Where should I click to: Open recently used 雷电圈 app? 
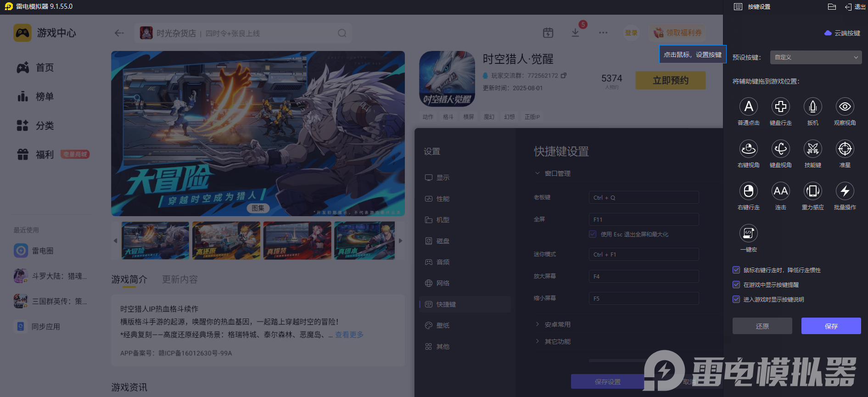[x=34, y=251]
